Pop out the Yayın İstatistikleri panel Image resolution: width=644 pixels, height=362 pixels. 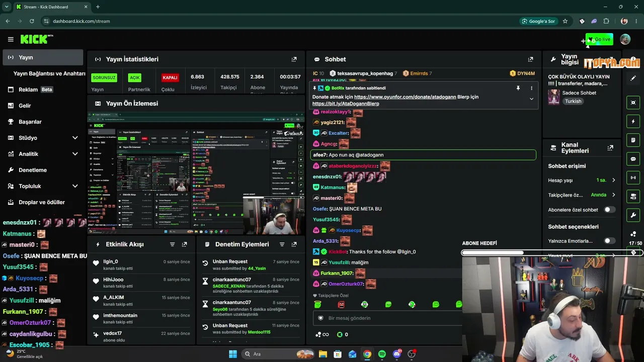[x=294, y=59]
